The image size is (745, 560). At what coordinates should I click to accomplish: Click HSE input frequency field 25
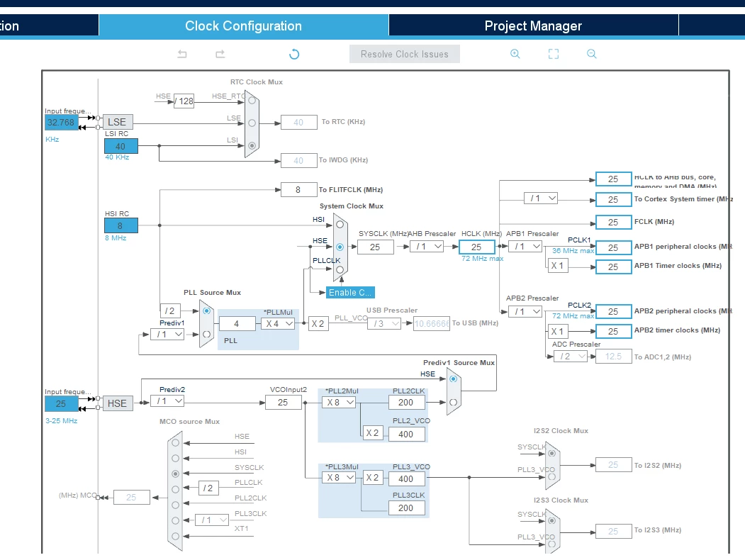[x=62, y=404]
